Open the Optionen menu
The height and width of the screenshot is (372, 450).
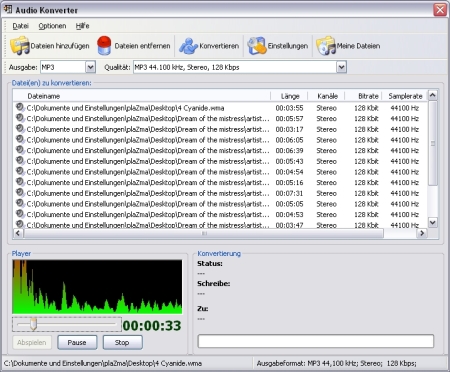[x=52, y=26]
